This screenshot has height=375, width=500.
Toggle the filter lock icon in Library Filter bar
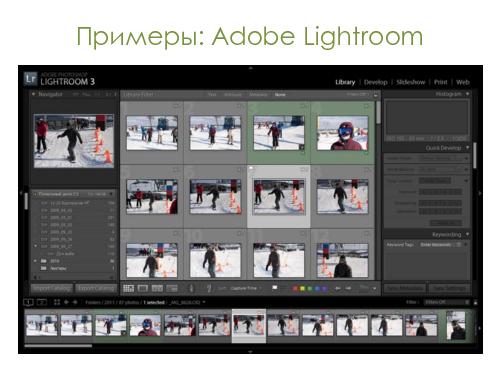point(376,95)
